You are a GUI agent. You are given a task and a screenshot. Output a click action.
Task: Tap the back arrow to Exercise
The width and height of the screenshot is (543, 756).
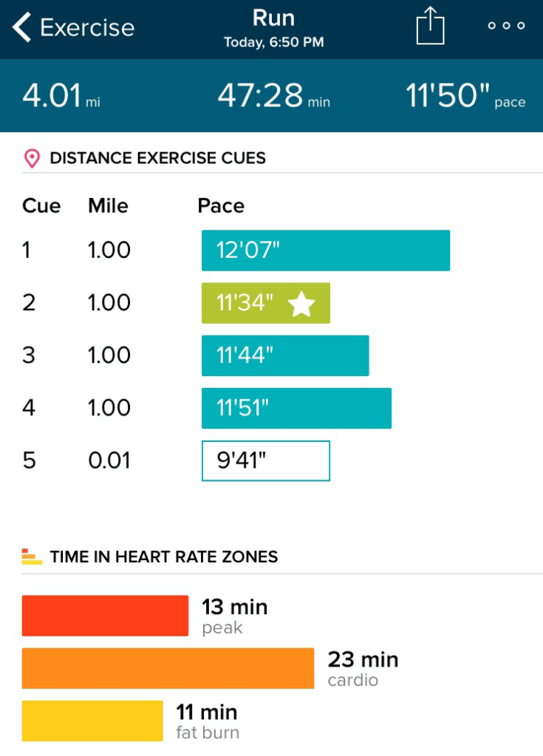click(x=22, y=27)
